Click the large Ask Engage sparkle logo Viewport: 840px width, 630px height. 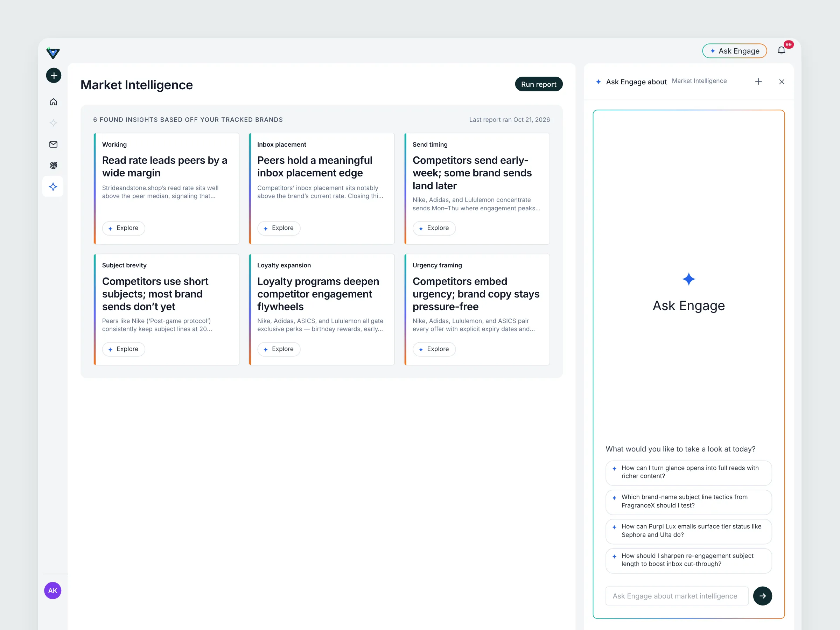pos(688,280)
